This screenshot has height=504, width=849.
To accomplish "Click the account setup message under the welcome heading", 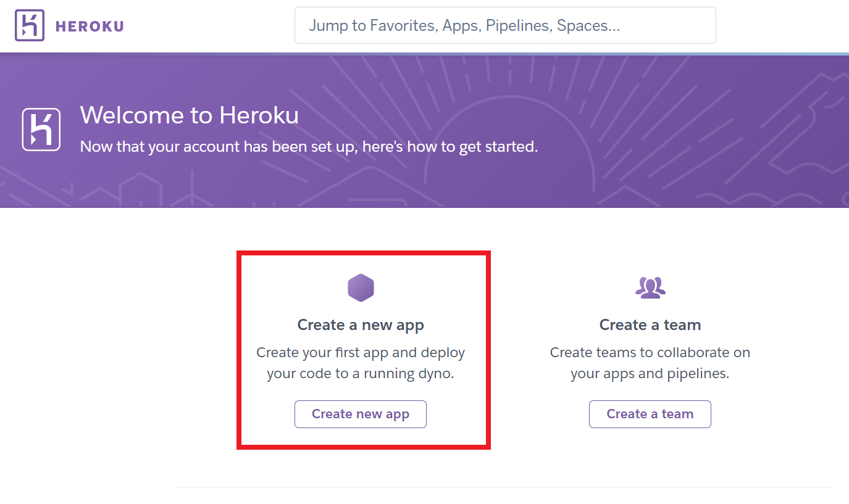I will (x=309, y=146).
